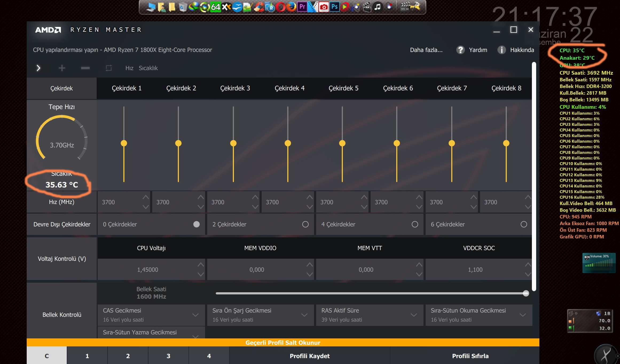Click Profili Kaydet button
620x364 pixels.
[x=310, y=356]
